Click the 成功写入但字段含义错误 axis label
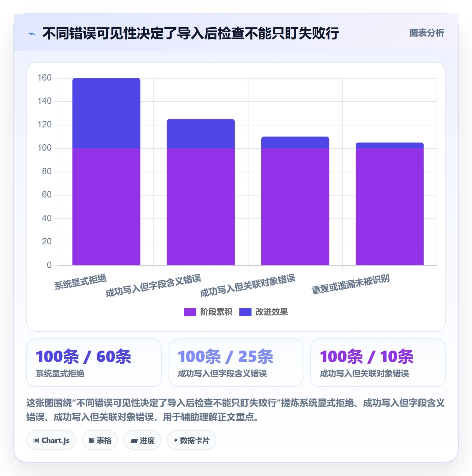 (x=153, y=286)
